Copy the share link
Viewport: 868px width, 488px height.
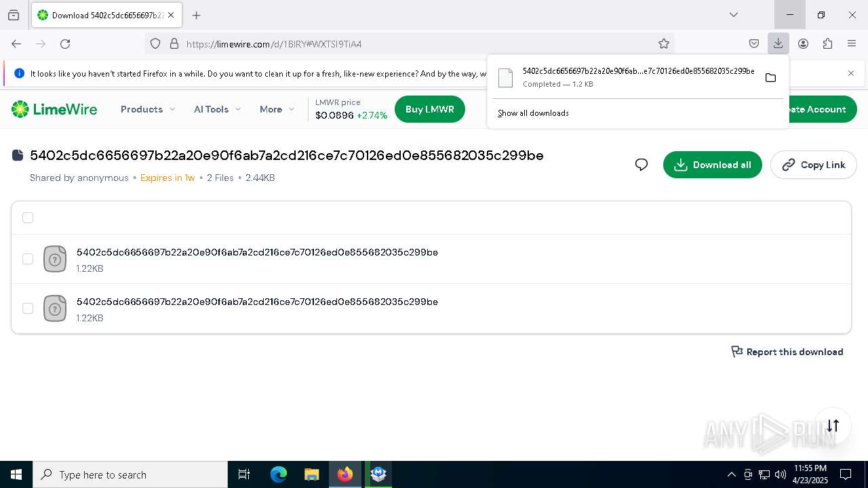coord(814,165)
